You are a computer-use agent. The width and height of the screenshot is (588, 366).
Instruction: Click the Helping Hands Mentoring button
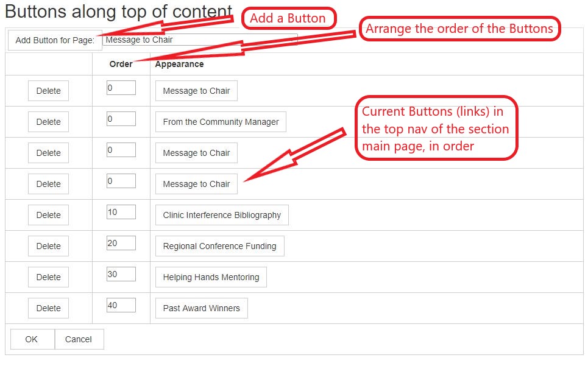(x=211, y=277)
